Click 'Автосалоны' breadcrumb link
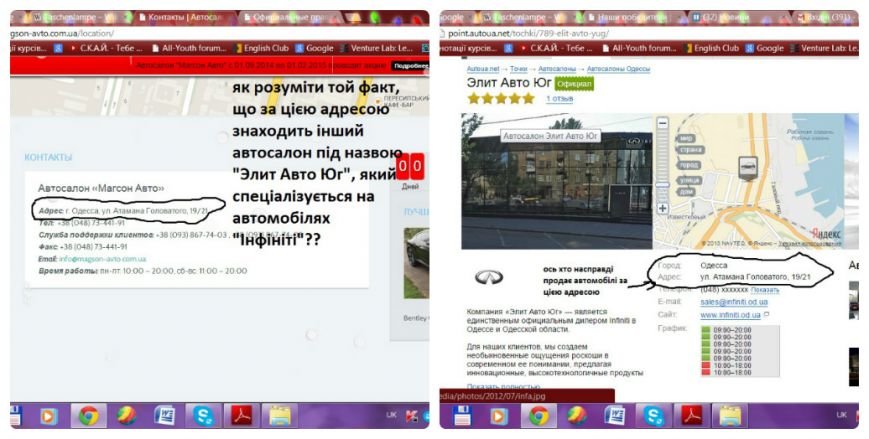This screenshot has height=439, width=869. click(x=557, y=69)
